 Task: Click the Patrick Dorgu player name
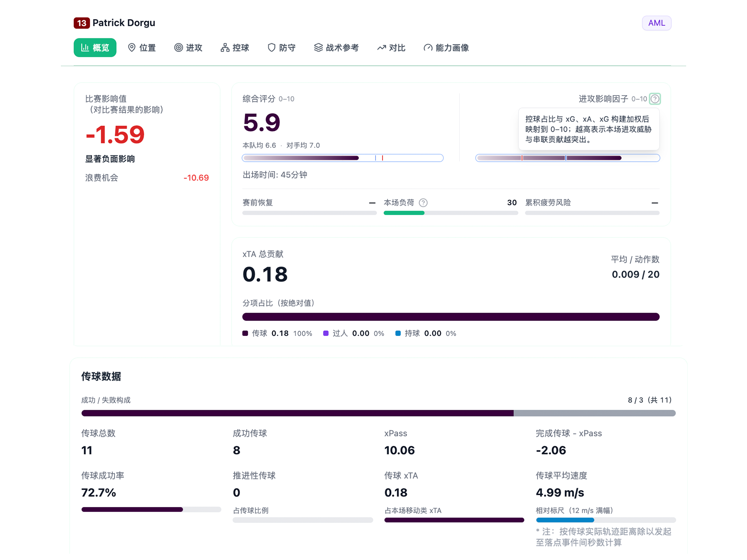click(124, 23)
